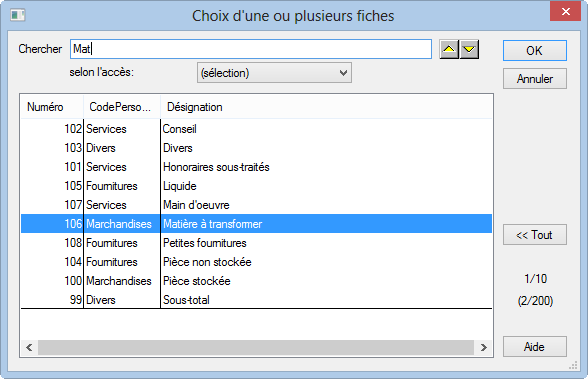
Task: Select the Conseil row number 102
Action: click(x=256, y=129)
